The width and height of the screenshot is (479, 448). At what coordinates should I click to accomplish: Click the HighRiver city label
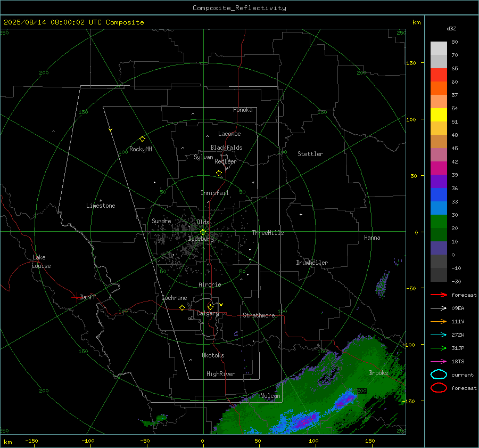coord(221,374)
